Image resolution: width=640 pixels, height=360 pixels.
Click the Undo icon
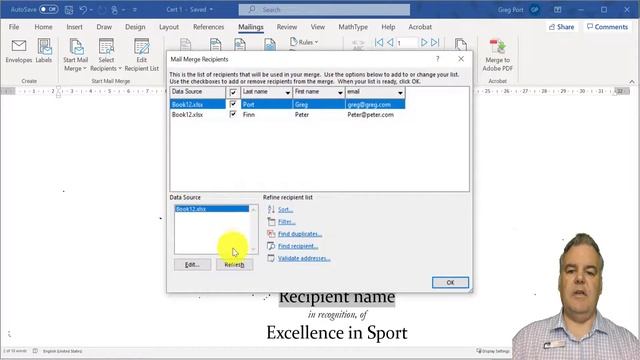(x=83, y=9)
